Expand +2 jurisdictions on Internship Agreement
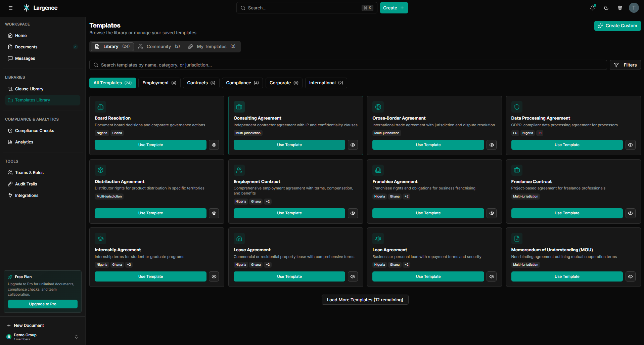 pos(129,265)
